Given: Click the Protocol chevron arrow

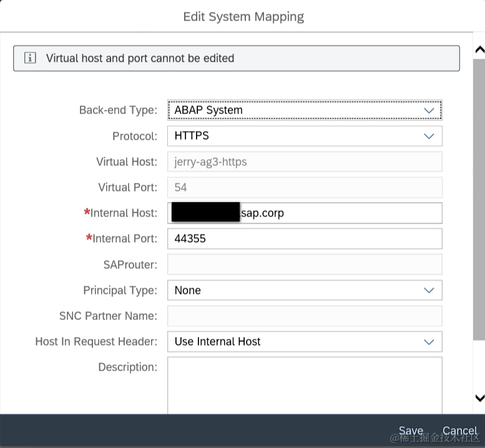Looking at the screenshot, I should 429,136.
